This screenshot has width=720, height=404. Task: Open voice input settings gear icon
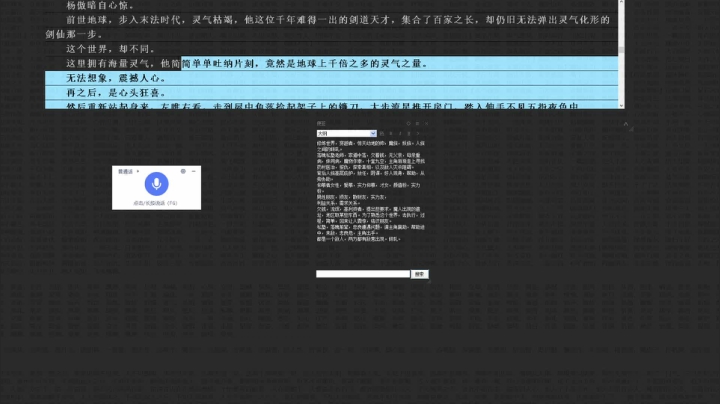point(183,171)
